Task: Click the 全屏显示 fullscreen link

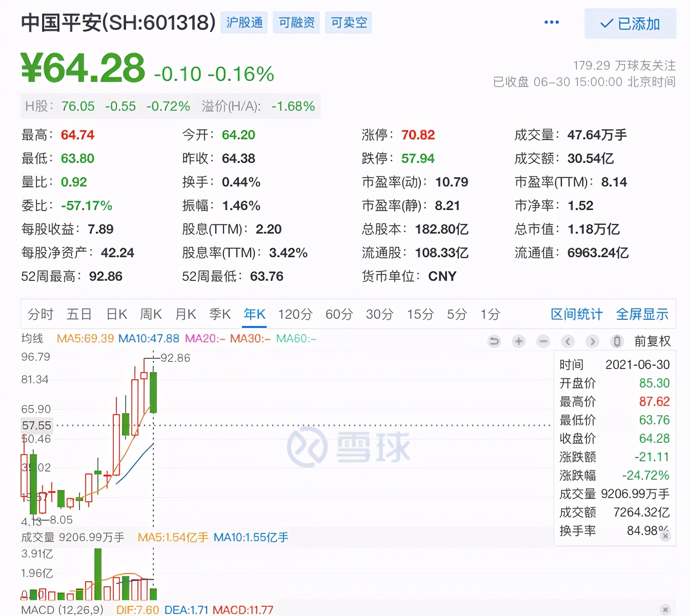Action: (642, 314)
